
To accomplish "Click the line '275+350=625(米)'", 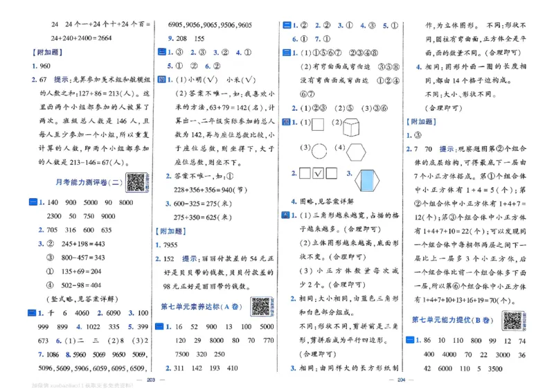I will (x=202, y=217).
